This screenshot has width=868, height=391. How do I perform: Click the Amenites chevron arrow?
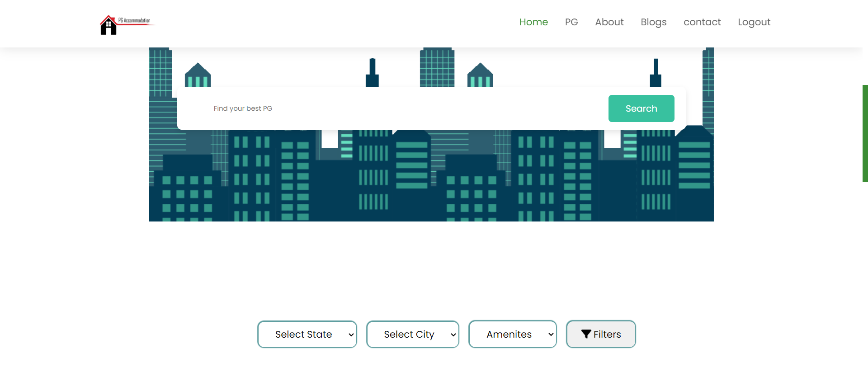point(551,335)
